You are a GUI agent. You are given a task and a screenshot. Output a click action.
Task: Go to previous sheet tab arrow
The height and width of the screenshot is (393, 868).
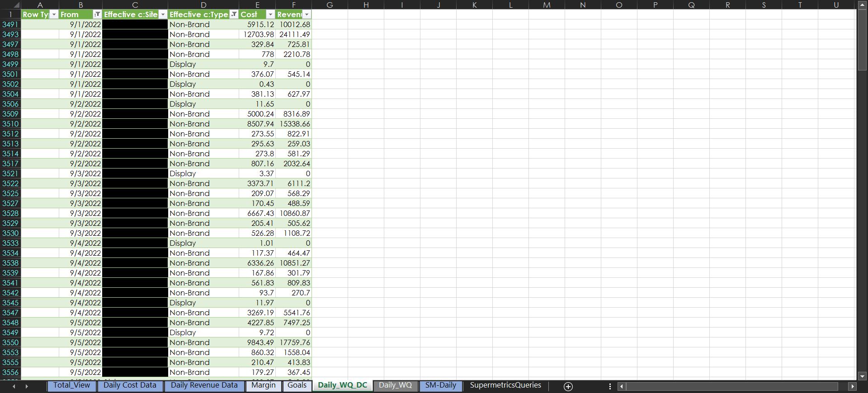(x=14, y=386)
